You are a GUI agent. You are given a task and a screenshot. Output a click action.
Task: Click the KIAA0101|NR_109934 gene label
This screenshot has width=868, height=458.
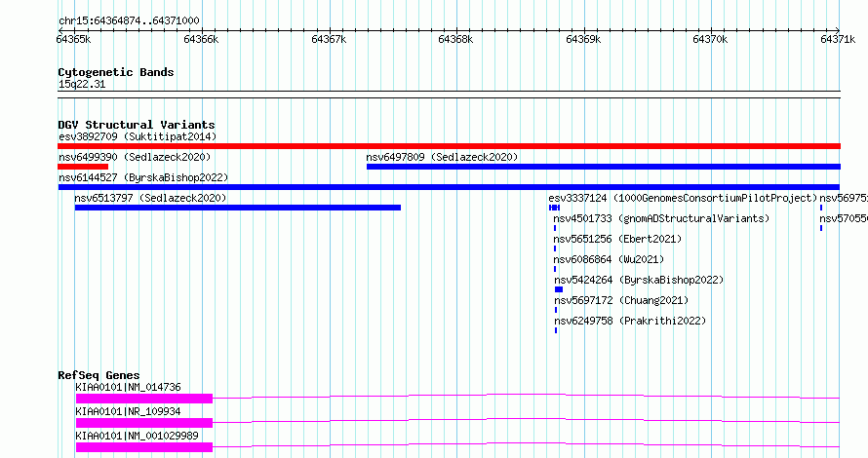[129, 411]
